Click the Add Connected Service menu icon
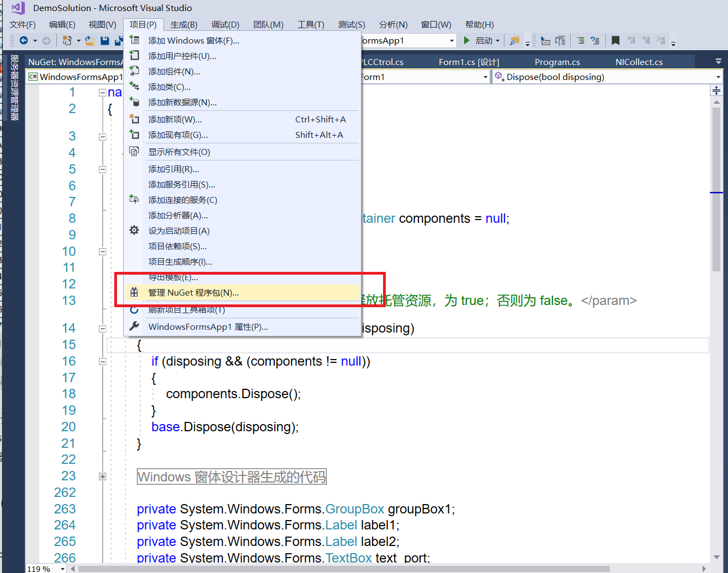Screen dimensions: 728x573 tap(134, 199)
